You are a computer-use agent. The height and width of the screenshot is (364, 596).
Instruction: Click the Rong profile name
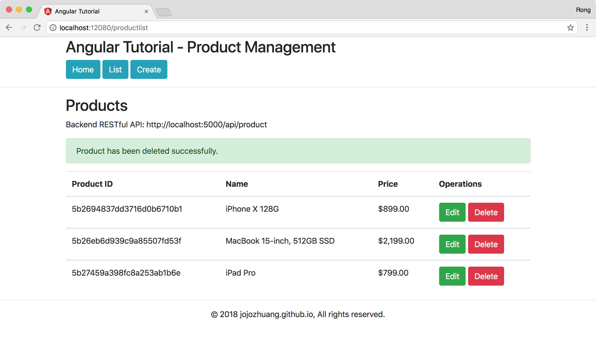click(x=583, y=10)
